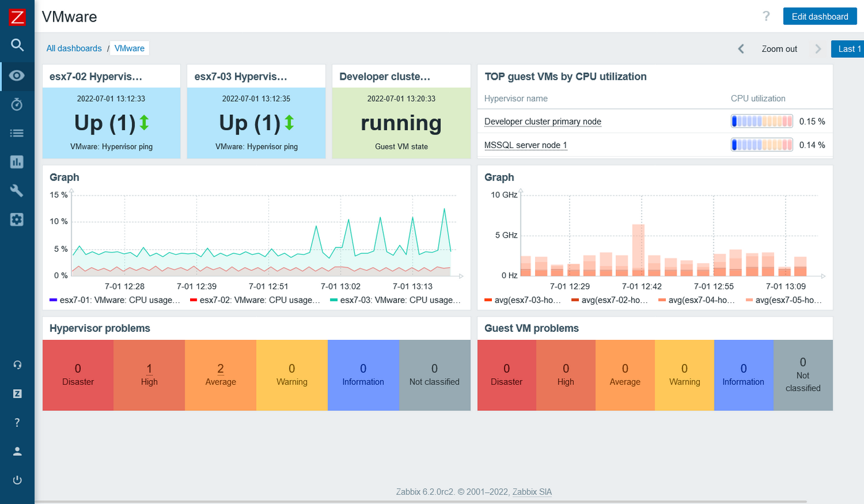This screenshot has height=504, width=864.
Task: Open the Last 1 hour time range dropdown
Action: pos(848,49)
